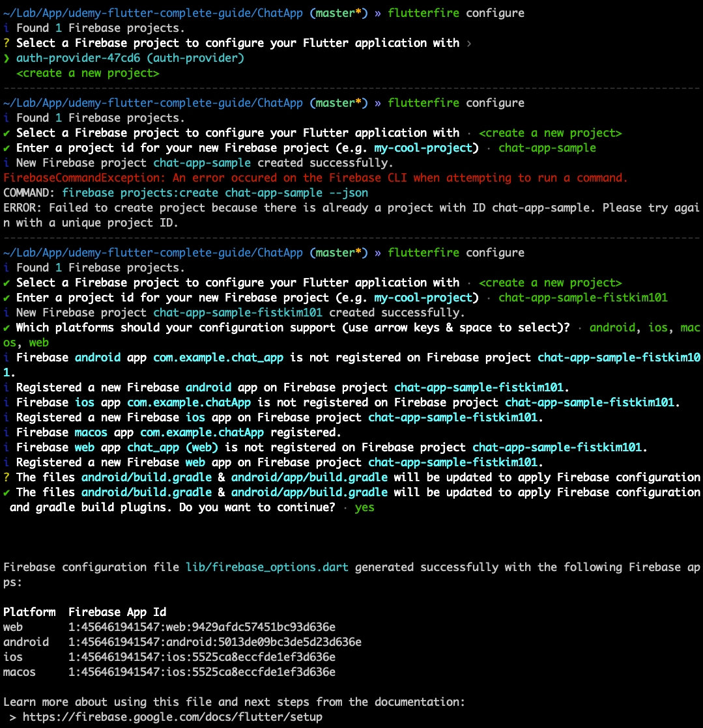This screenshot has width=703, height=728.
Task: Click the yellow question mark before the first "Select a Firebase project" prompt
Action: pyautogui.click(x=7, y=43)
